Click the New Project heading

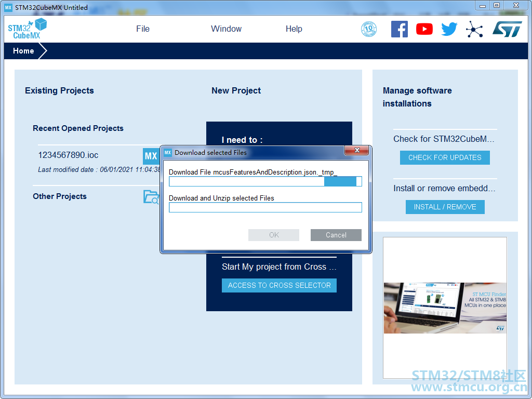tap(236, 90)
